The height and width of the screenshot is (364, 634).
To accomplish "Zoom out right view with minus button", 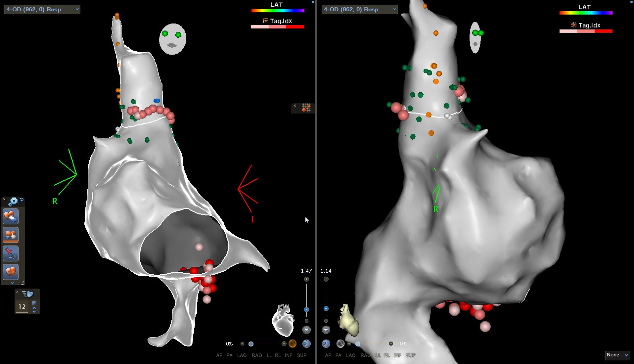I will click(x=326, y=321).
